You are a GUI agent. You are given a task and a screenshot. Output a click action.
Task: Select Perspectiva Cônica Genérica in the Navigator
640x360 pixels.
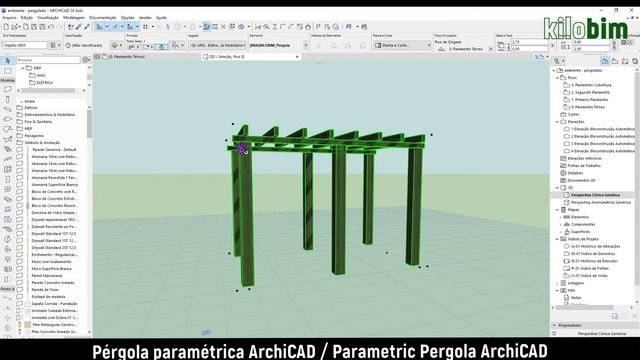(595, 195)
